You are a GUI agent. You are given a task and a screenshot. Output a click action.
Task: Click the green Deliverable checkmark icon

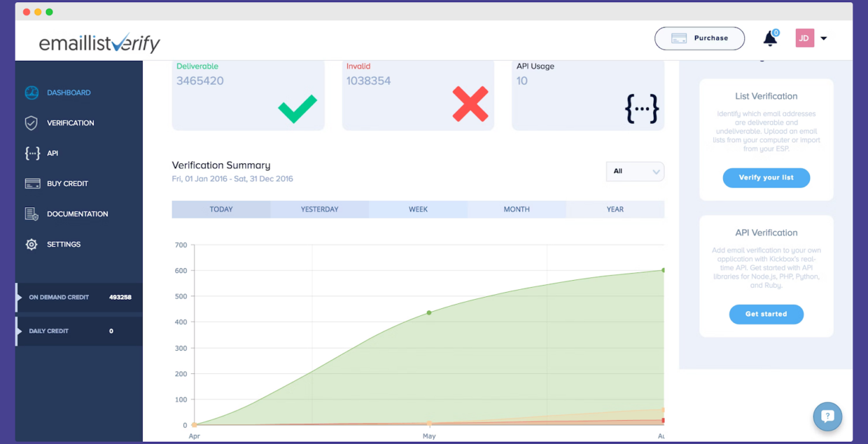click(297, 108)
